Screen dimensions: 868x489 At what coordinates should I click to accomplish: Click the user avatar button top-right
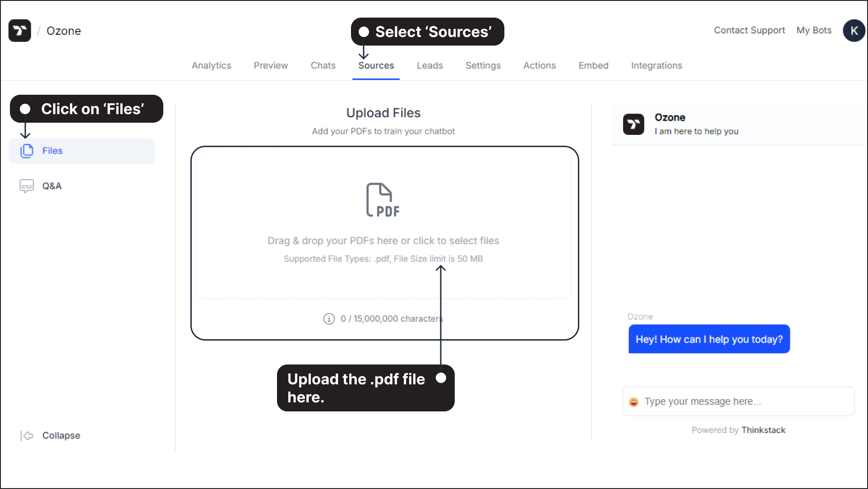point(854,30)
